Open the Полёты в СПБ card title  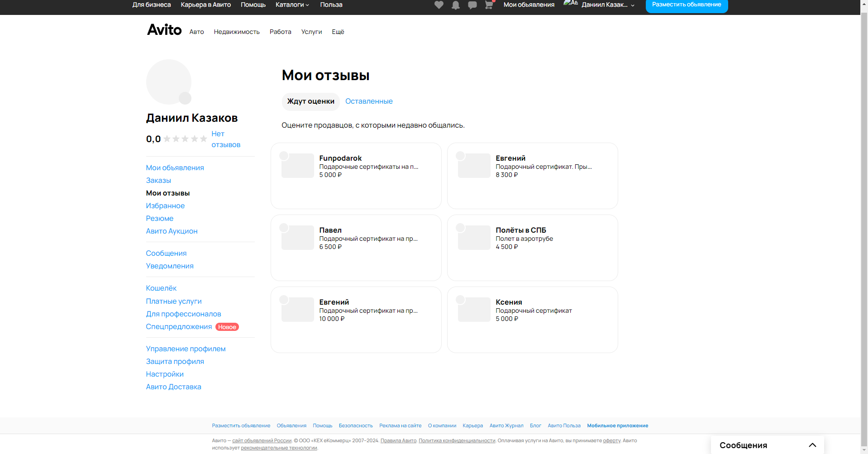tap(521, 230)
